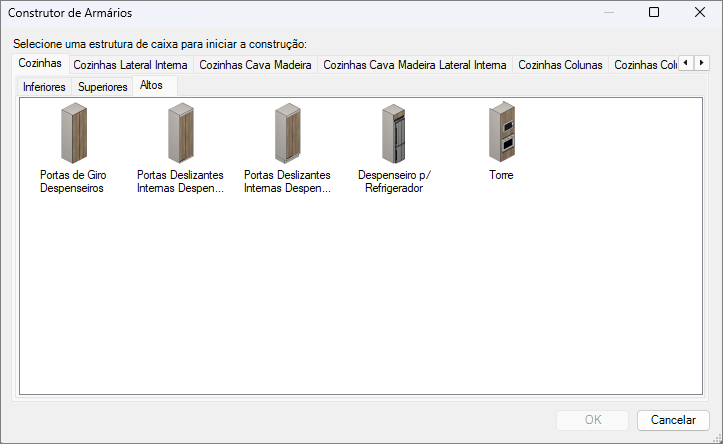Select the Torre oven tower cabinet
The height and width of the screenshot is (444, 723).
pyautogui.click(x=501, y=142)
